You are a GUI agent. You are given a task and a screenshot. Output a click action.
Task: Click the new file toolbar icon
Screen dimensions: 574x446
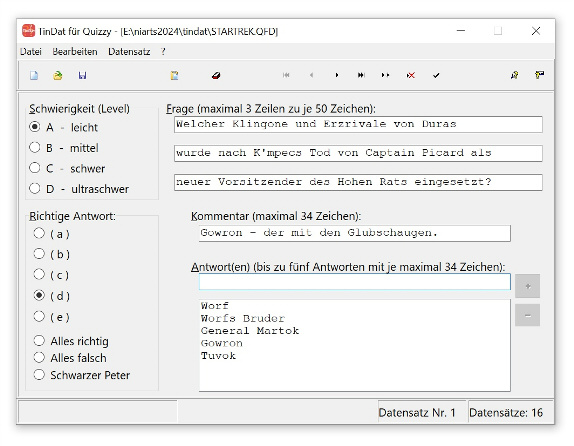tap(34, 75)
